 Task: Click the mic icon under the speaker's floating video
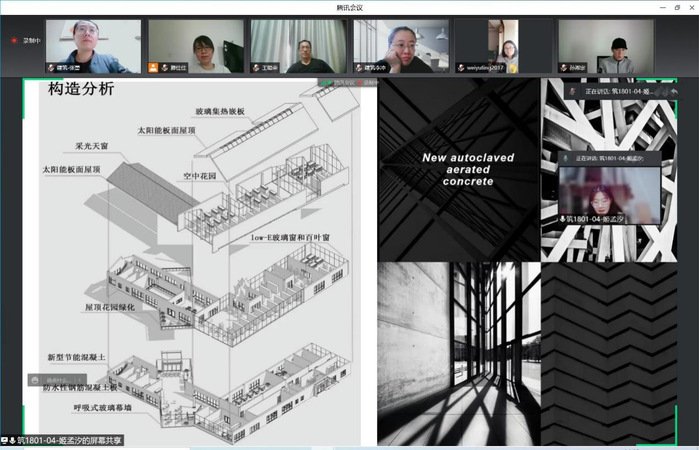pyautogui.click(x=563, y=218)
